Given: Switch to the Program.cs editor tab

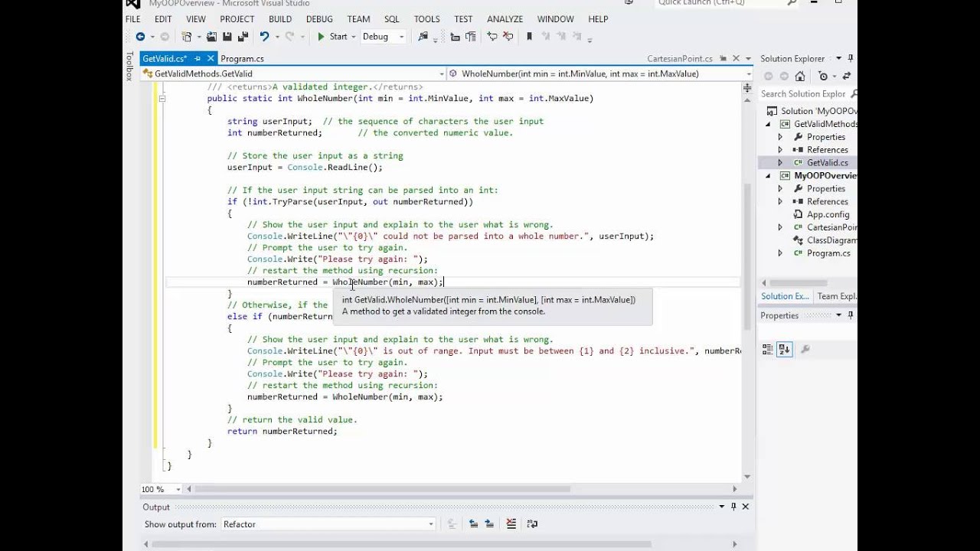Looking at the screenshot, I should coord(242,59).
